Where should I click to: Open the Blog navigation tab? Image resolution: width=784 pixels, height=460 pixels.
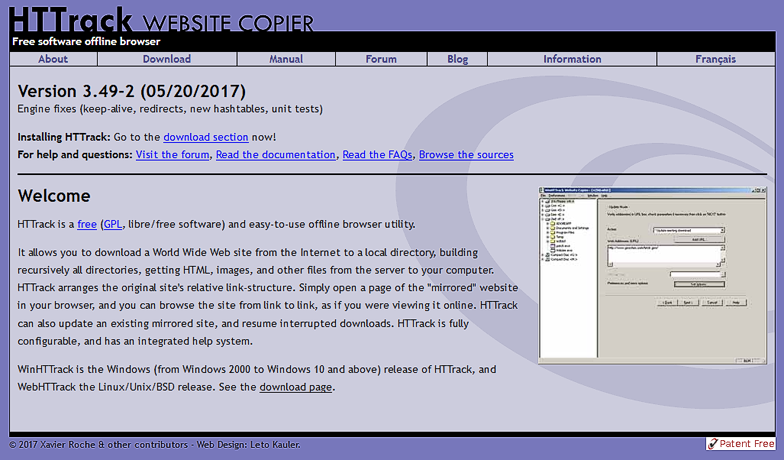coord(458,59)
